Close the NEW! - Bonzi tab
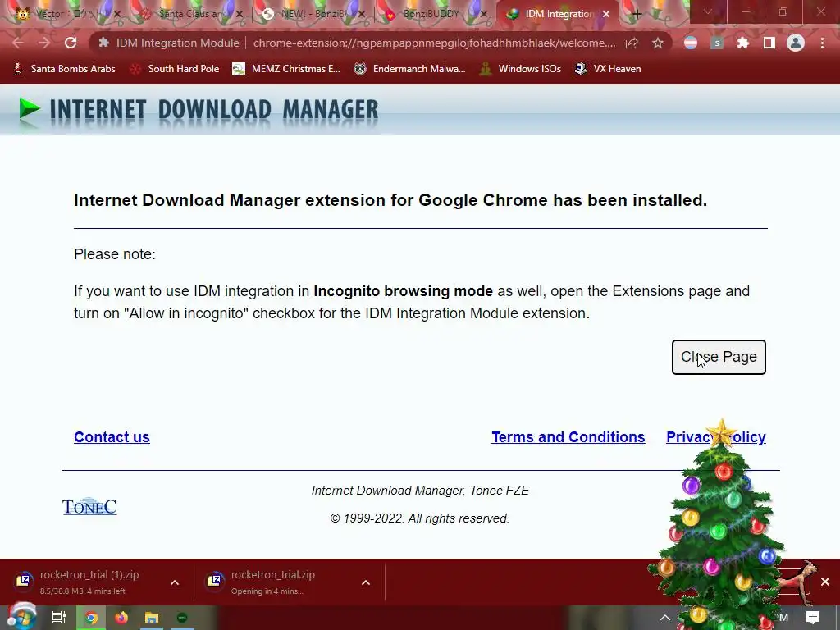 tap(362, 14)
